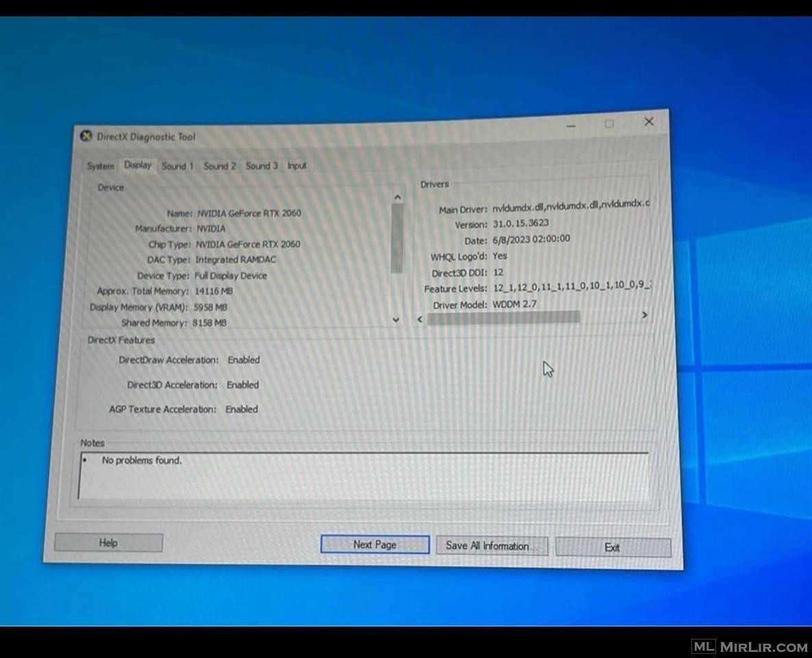812x658 pixels.
Task: Click the Help button
Action: [x=109, y=542]
